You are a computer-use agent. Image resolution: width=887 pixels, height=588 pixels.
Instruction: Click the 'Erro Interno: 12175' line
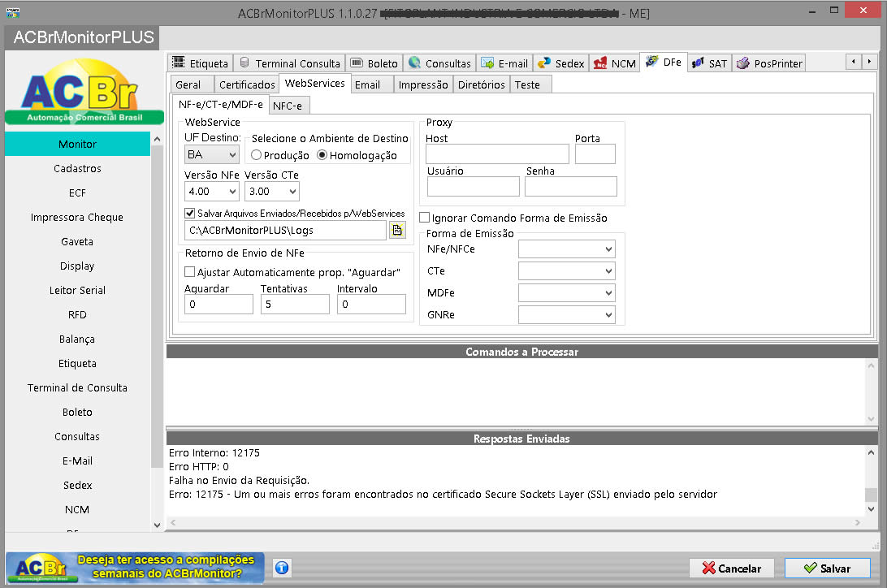click(x=214, y=453)
